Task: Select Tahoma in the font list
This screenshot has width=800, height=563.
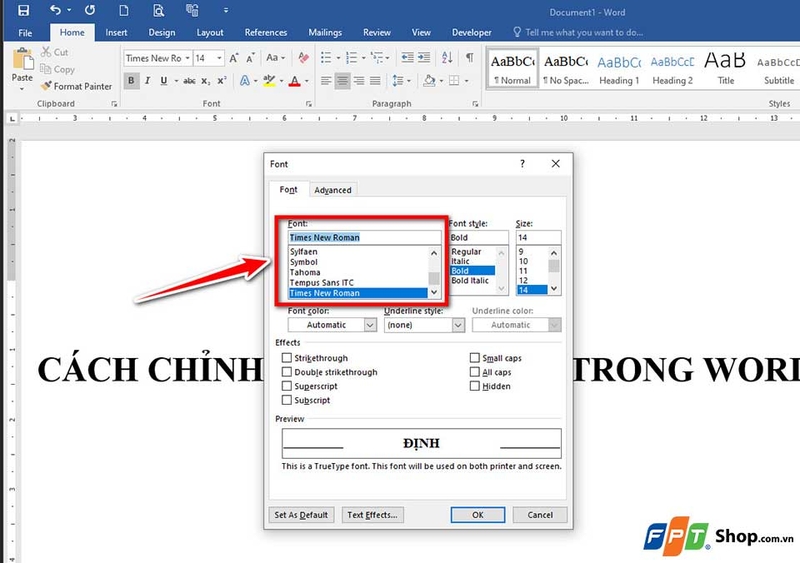Action: [x=305, y=272]
